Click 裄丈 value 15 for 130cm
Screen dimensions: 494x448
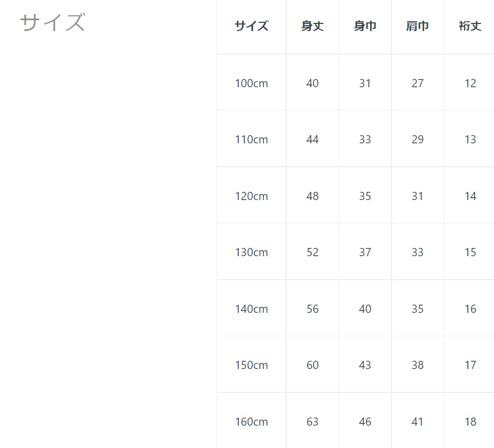(x=470, y=252)
